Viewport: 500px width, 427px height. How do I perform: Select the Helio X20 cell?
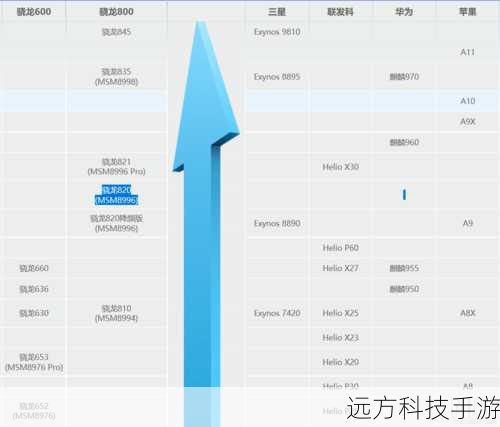pos(340,362)
